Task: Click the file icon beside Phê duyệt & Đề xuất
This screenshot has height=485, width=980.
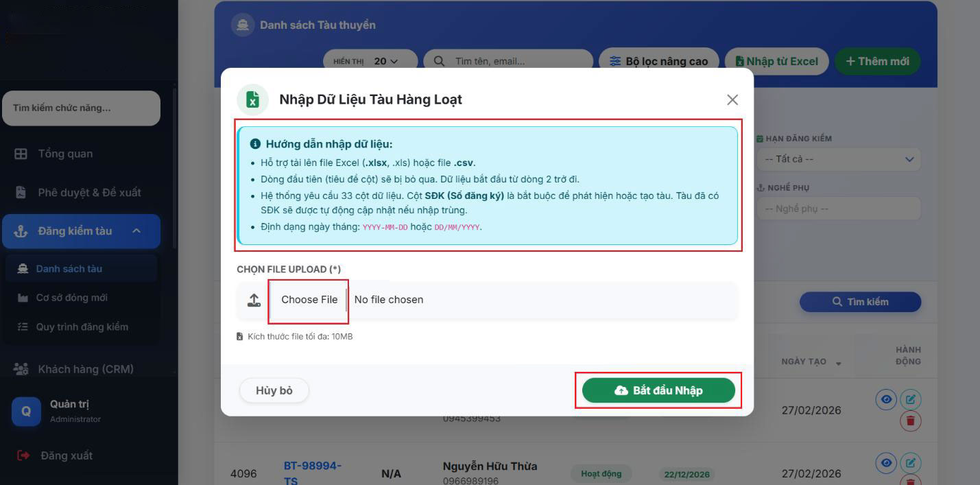Action: (x=21, y=192)
